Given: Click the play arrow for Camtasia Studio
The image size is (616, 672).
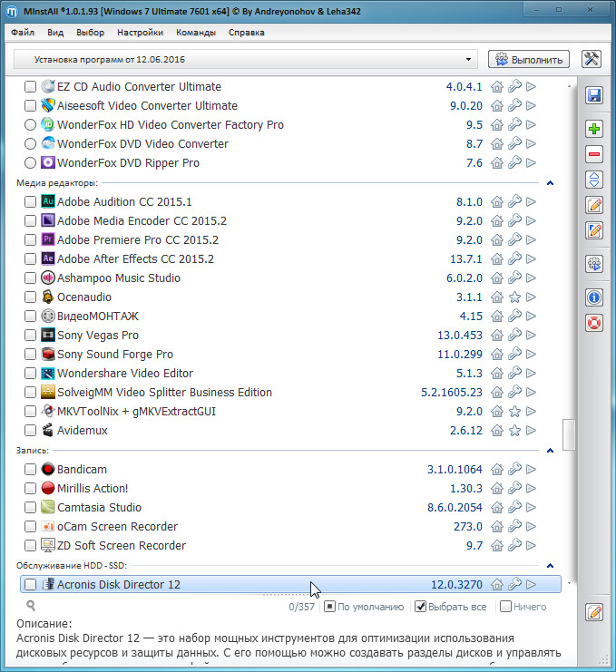Looking at the screenshot, I should coord(531,508).
